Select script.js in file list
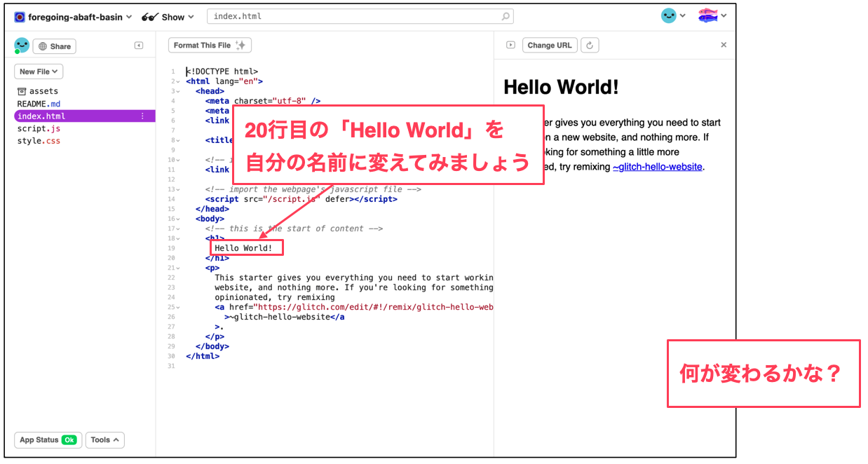 pos(39,129)
